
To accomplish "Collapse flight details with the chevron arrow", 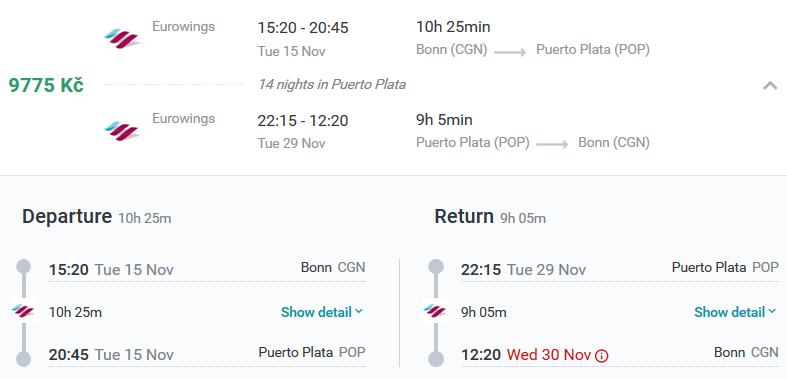I will tap(770, 85).
